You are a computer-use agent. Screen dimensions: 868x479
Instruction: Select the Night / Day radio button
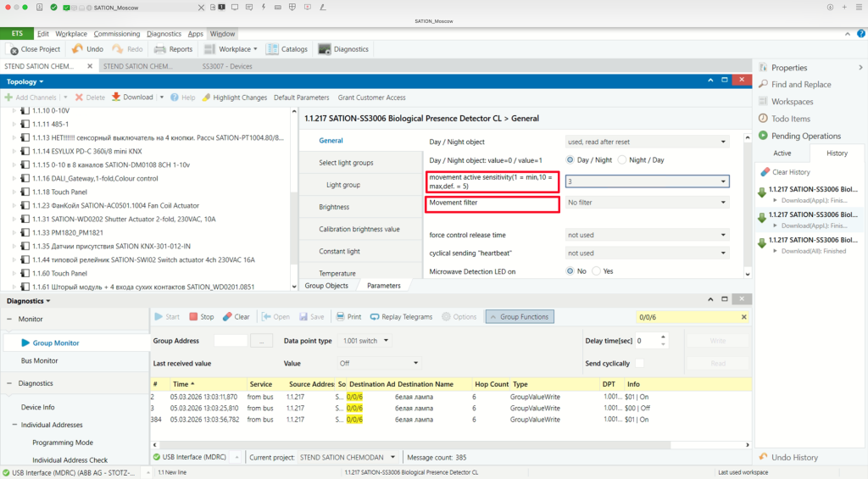click(x=622, y=160)
